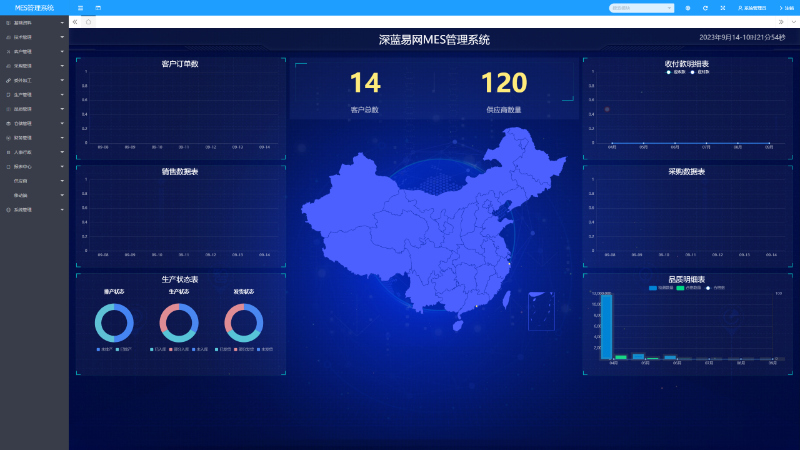Click the fullscreen expand icon in the top bar
800x450 pixels.
[x=722, y=8]
